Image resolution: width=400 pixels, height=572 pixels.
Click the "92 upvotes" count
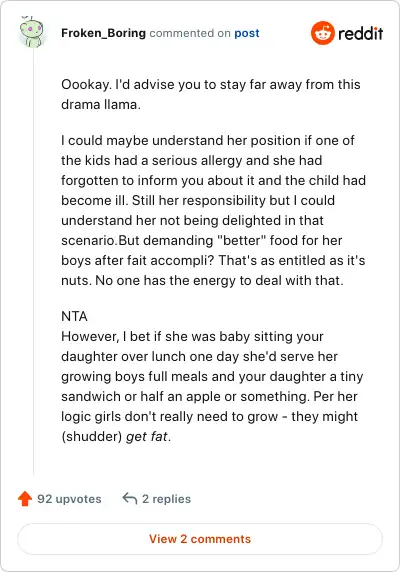tap(69, 499)
